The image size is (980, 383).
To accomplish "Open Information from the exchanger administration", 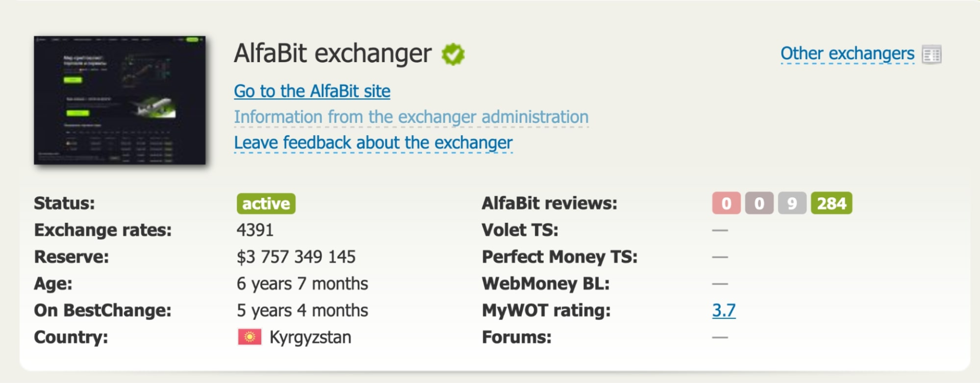I will pyautogui.click(x=411, y=116).
